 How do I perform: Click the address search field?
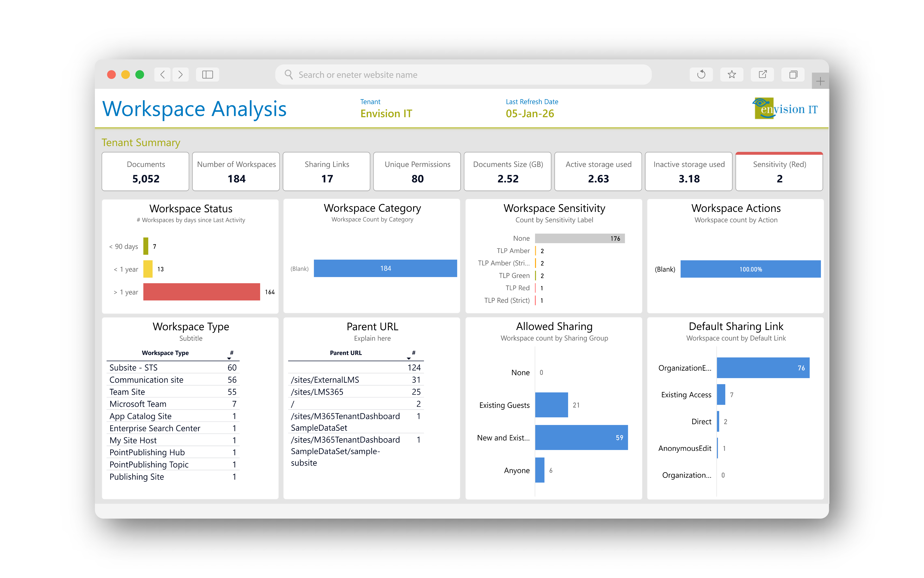pyautogui.click(x=463, y=74)
